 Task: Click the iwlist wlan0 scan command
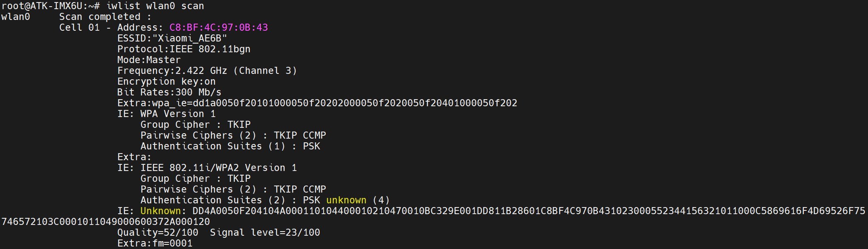coord(155,6)
